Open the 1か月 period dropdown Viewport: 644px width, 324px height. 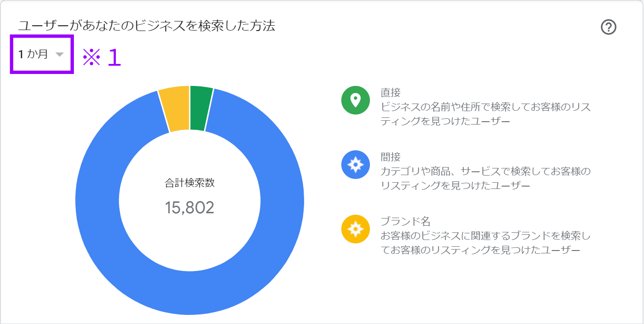click(41, 54)
